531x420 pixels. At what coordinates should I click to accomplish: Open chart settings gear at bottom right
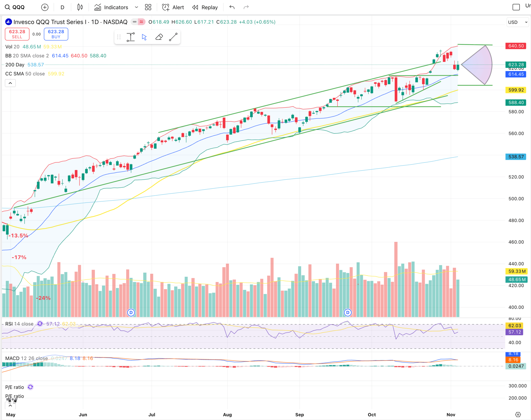518,414
